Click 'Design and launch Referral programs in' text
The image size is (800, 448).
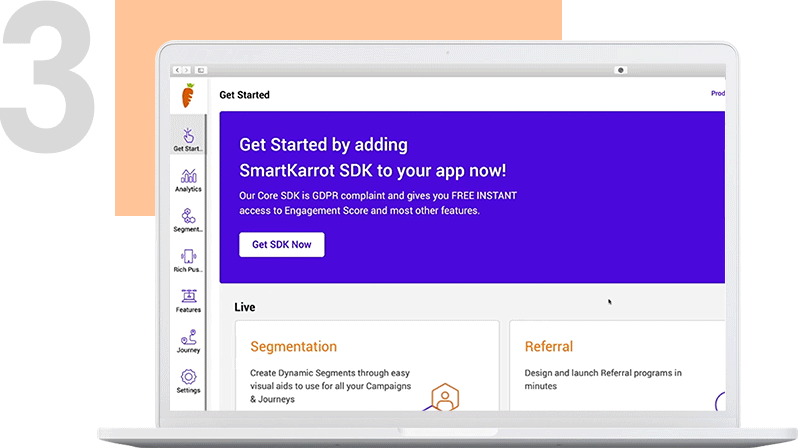603,373
